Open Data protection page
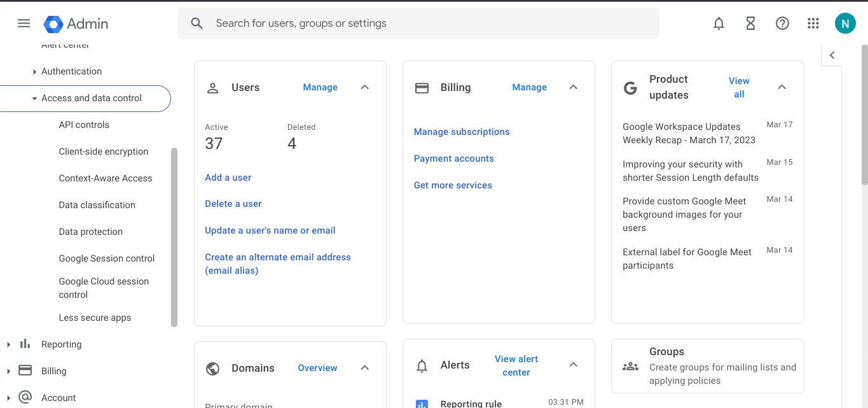868x408 pixels. (91, 232)
